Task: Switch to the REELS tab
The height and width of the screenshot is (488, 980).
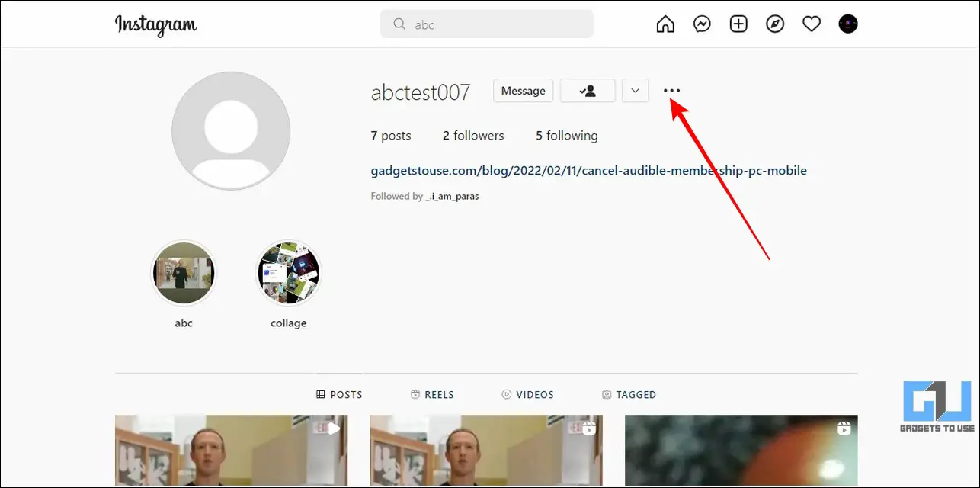Action: 432,394
